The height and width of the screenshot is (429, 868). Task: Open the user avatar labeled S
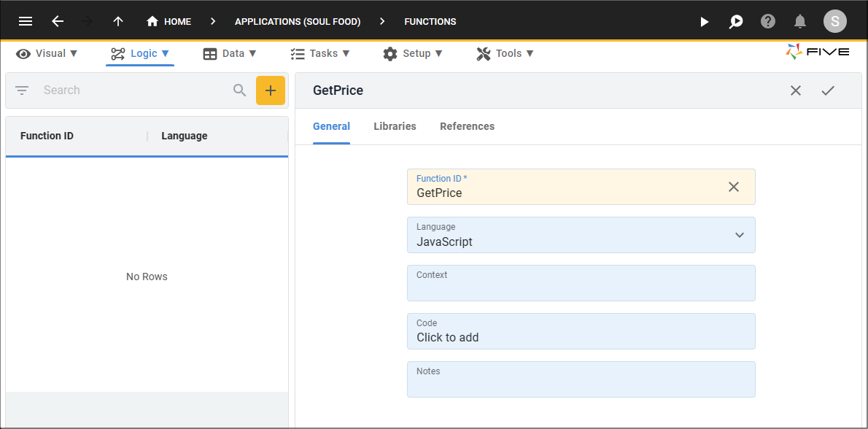point(834,22)
